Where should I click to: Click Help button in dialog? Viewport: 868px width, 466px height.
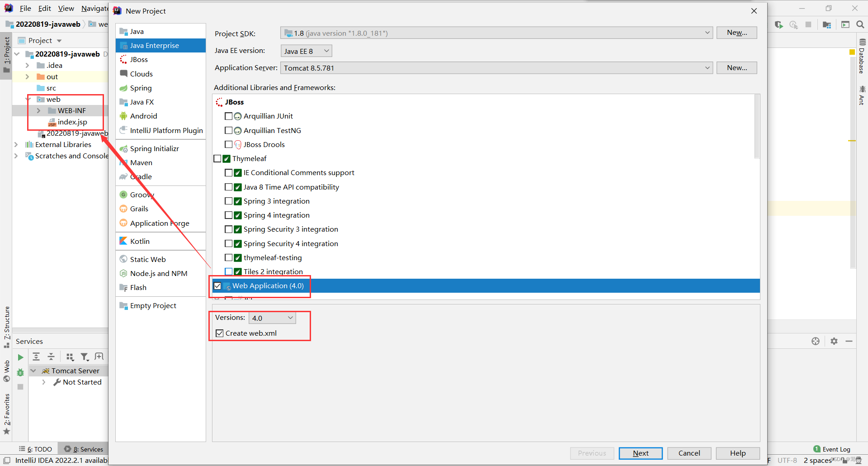tap(738, 453)
